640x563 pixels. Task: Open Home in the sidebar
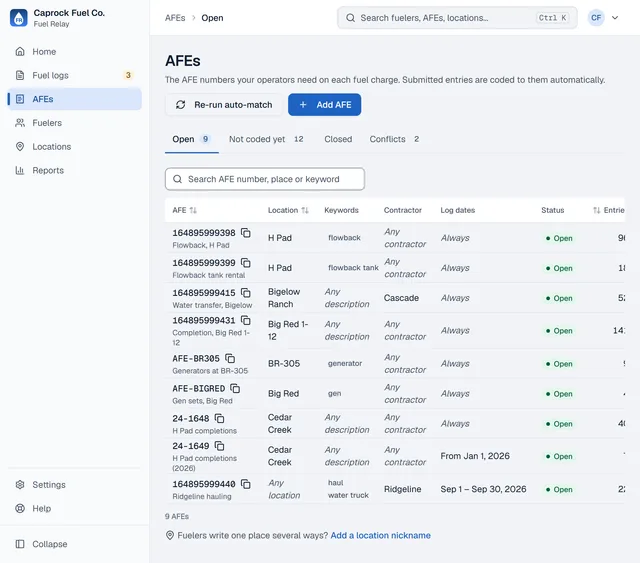[x=74, y=52]
